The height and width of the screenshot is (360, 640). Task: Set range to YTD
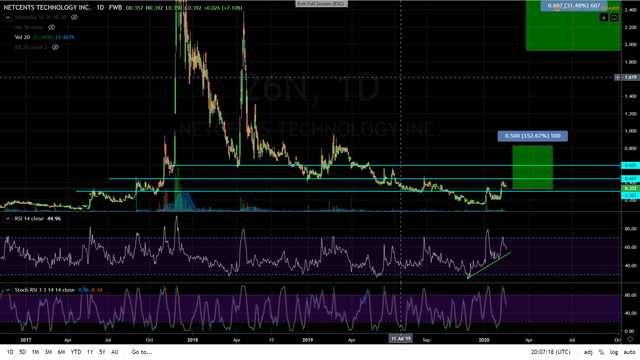[x=76, y=352]
